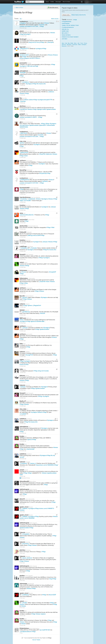Open the Tweets 'Top' filter dropdown
The image size is (106, 644).
(x=21, y=18)
